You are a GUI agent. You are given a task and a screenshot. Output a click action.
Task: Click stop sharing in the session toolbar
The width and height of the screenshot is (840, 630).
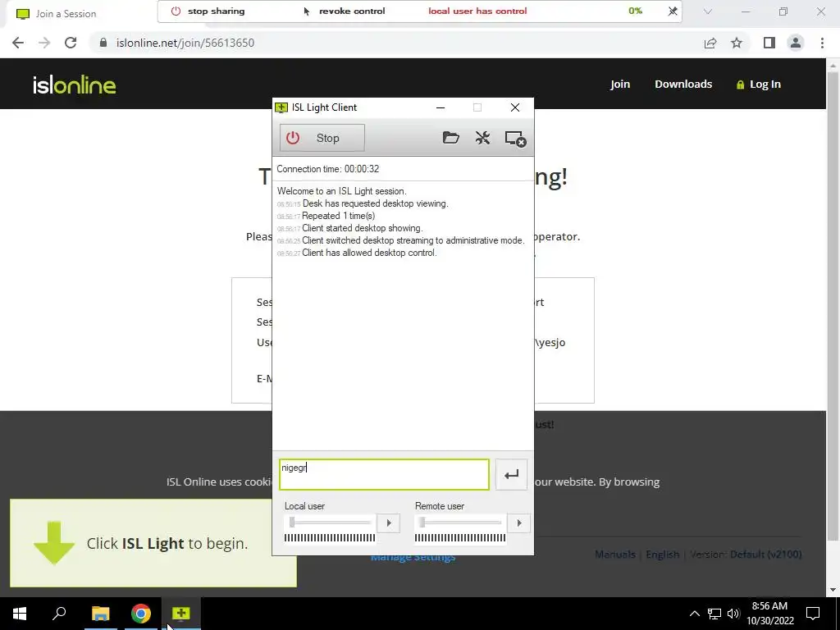pos(208,11)
